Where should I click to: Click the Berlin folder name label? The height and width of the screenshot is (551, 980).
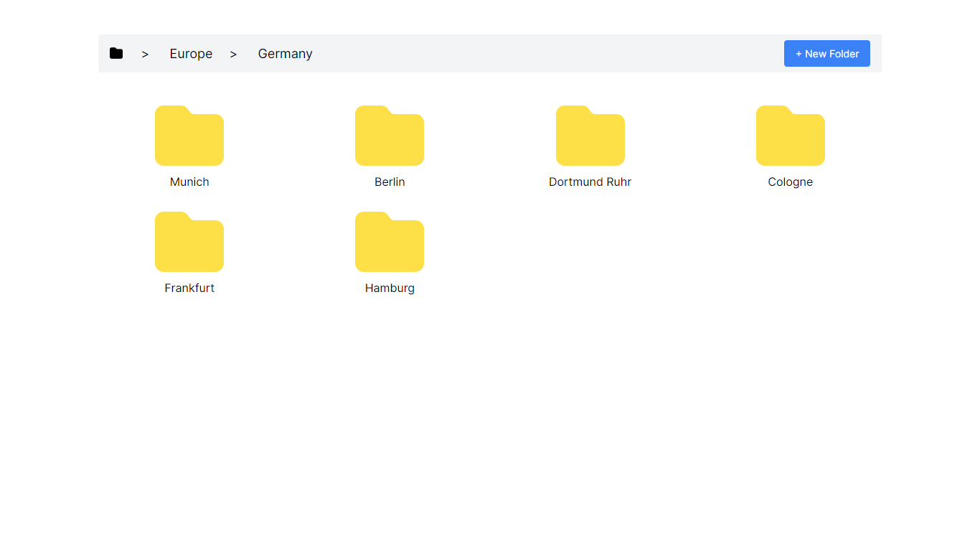[390, 182]
